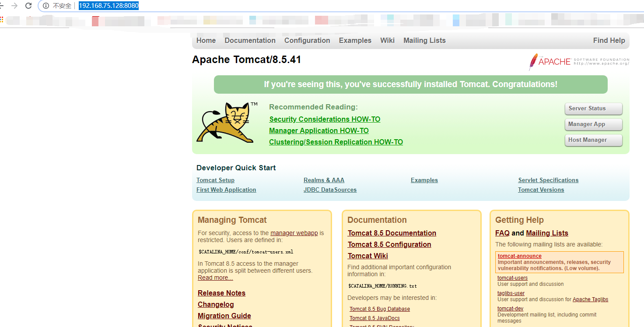The width and height of the screenshot is (644, 327).
Task: Go to Home in the Tomcat navigation bar
Action: (x=206, y=40)
